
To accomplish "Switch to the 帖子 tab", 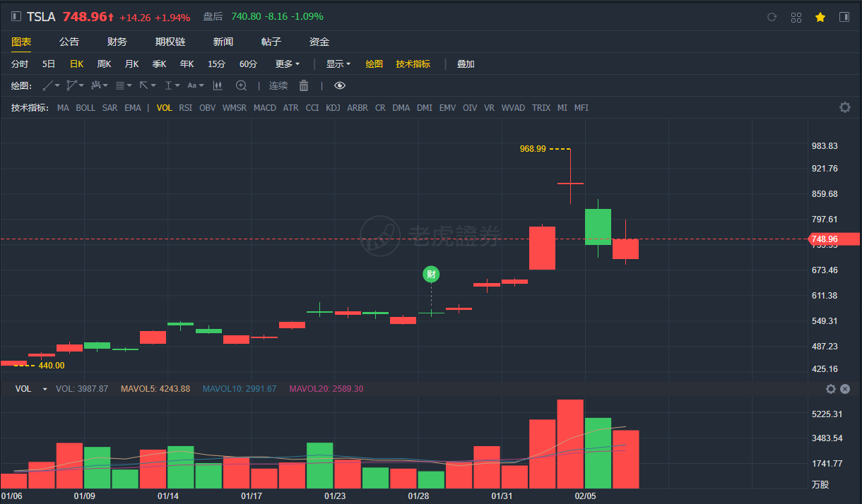I will click(271, 42).
